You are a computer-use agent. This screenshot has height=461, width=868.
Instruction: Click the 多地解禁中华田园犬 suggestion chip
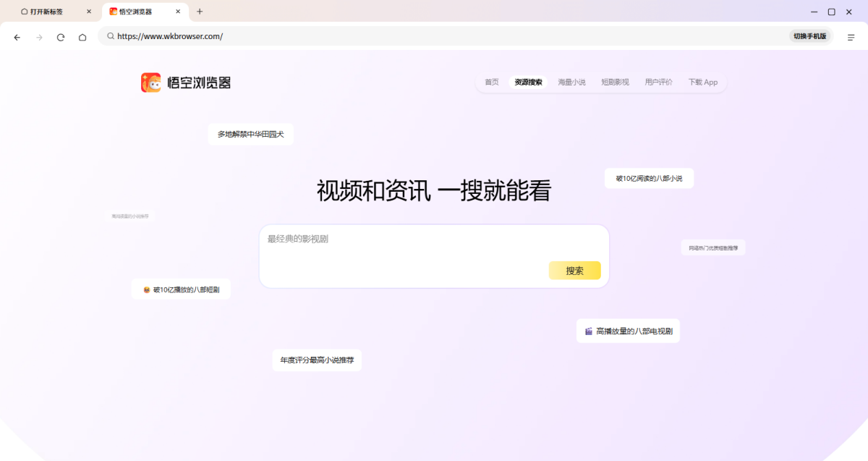(x=251, y=134)
